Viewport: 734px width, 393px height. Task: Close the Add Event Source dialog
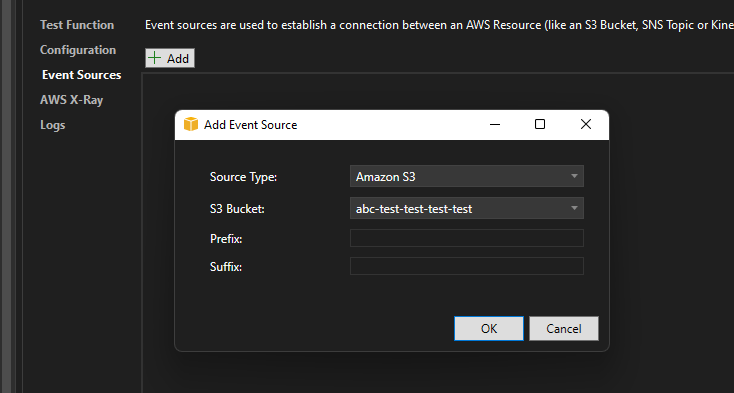586,124
